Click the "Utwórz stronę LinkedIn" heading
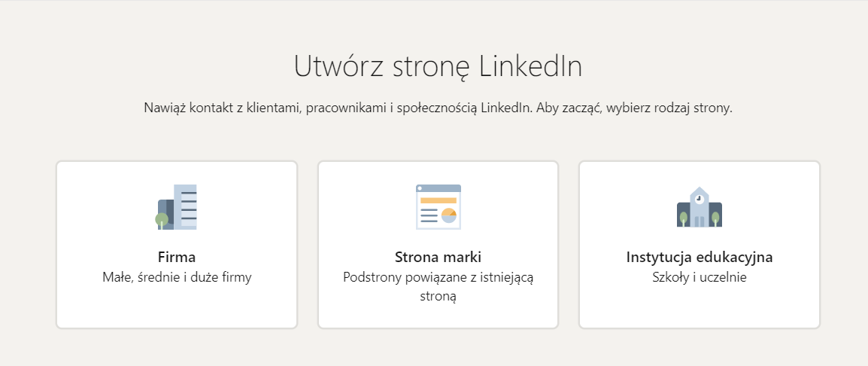 coord(438,66)
